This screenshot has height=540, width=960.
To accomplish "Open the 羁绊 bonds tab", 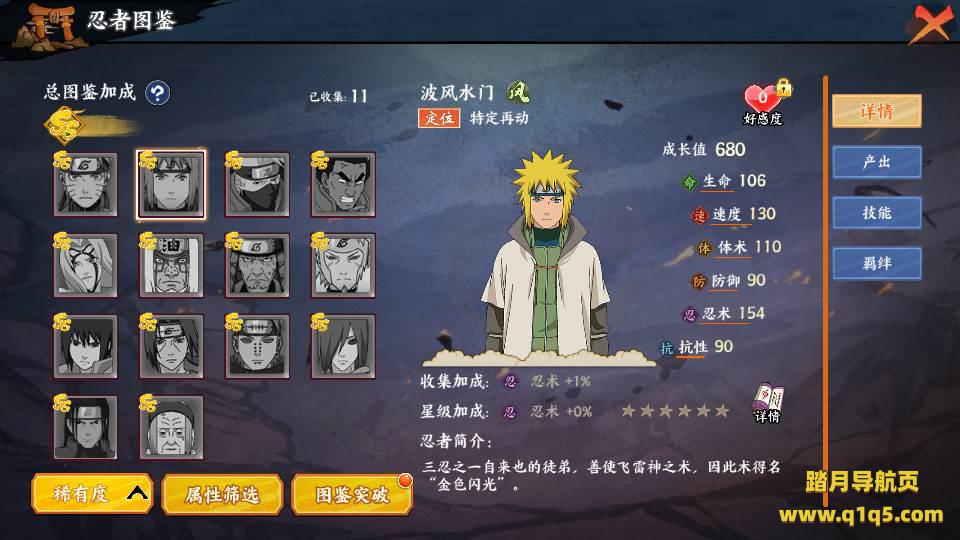I will point(877,264).
